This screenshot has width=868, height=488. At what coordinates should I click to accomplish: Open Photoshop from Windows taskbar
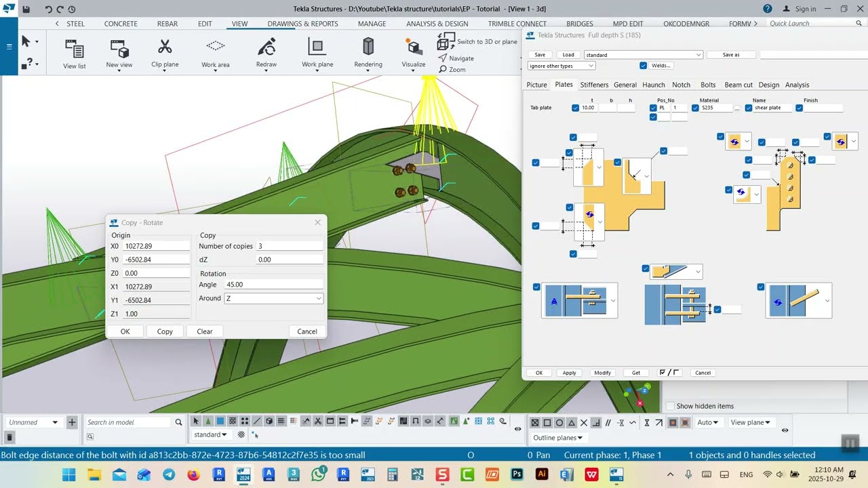point(517,474)
